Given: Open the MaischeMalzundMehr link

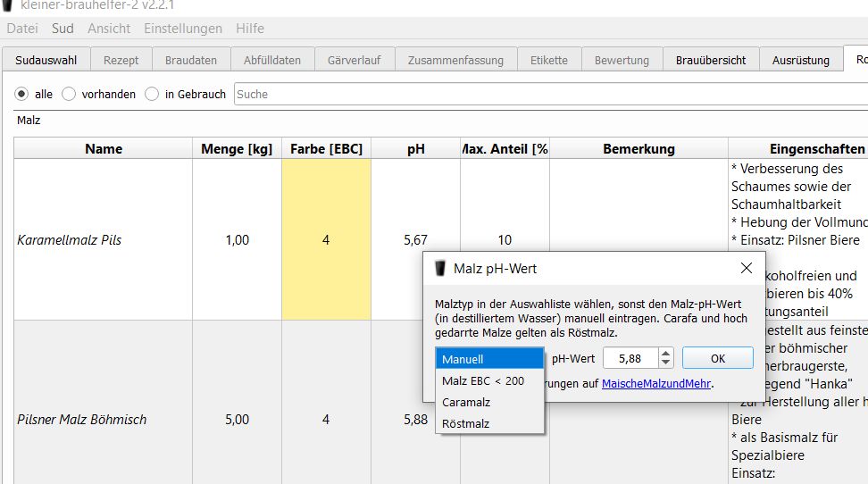Looking at the screenshot, I should point(656,384).
